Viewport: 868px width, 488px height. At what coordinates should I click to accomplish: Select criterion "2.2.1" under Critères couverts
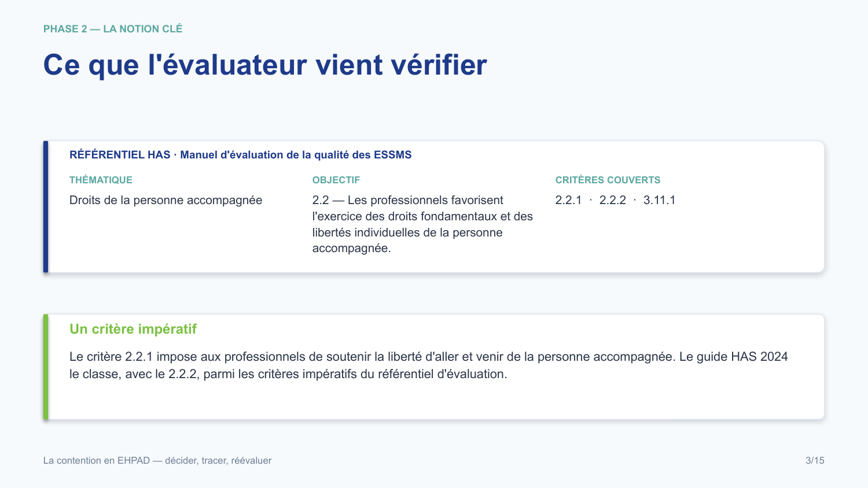click(568, 200)
